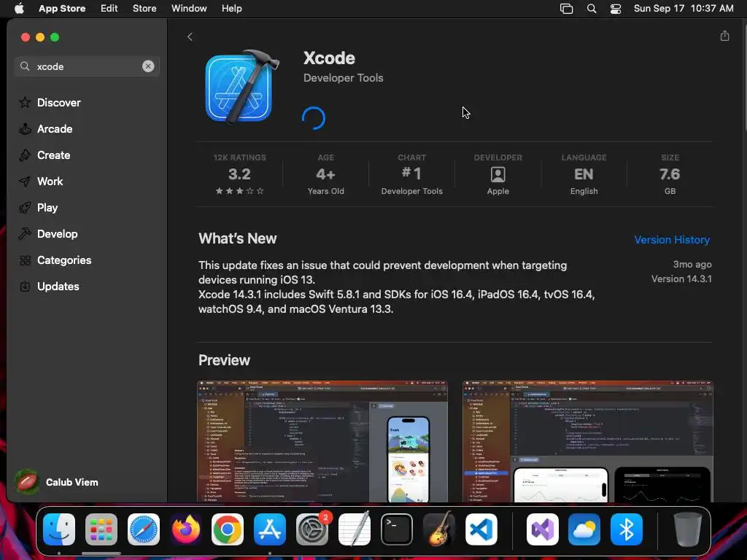Click the Developer Tools category subtitle

coord(343,77)
